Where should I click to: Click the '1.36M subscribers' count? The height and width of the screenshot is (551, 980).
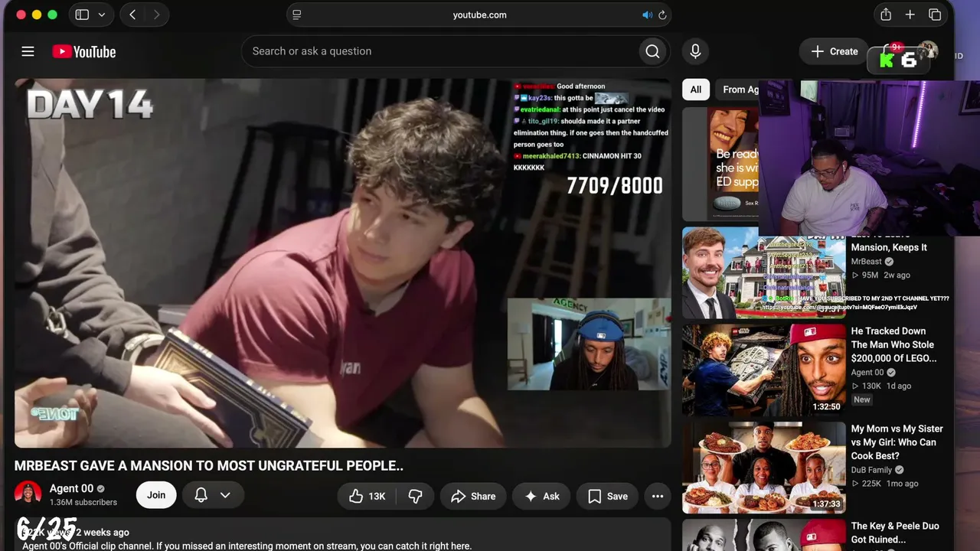pos(83,502)
